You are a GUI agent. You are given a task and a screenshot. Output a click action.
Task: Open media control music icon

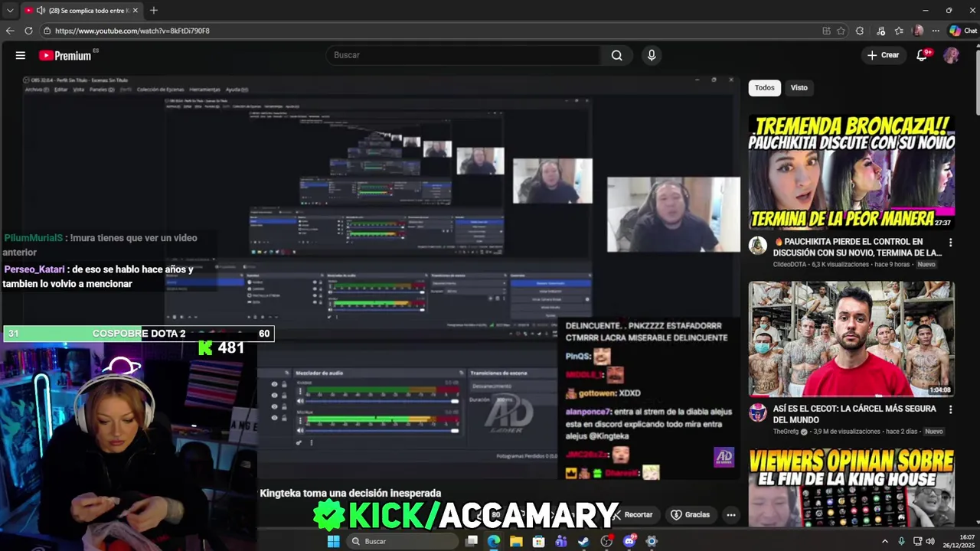coord(880,31)
